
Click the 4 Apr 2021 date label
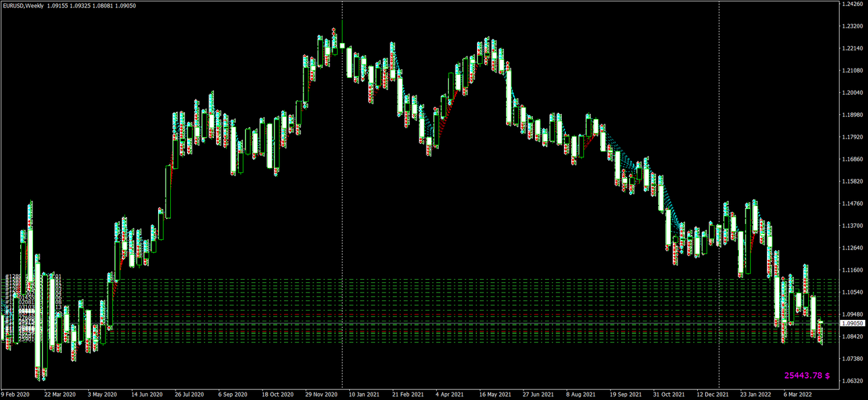click(x=449, y=395)
